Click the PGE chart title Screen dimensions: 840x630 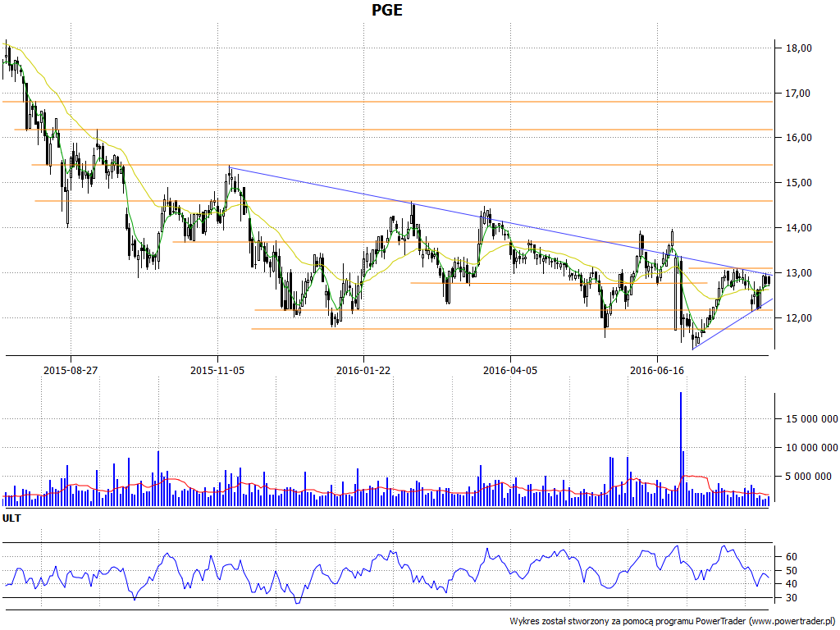point(387,10)
